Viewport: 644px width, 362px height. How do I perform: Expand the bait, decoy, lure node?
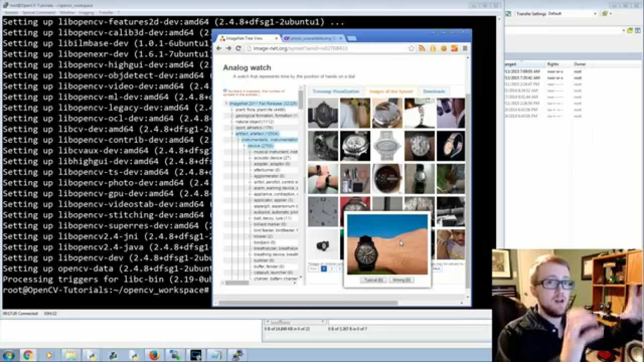250,218
